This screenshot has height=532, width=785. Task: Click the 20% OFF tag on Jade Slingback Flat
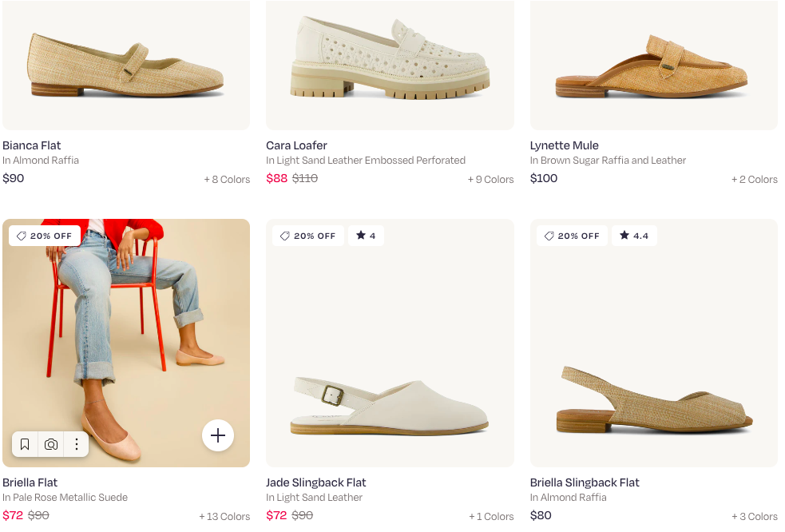pyautogui.click(x=308, y=236)
